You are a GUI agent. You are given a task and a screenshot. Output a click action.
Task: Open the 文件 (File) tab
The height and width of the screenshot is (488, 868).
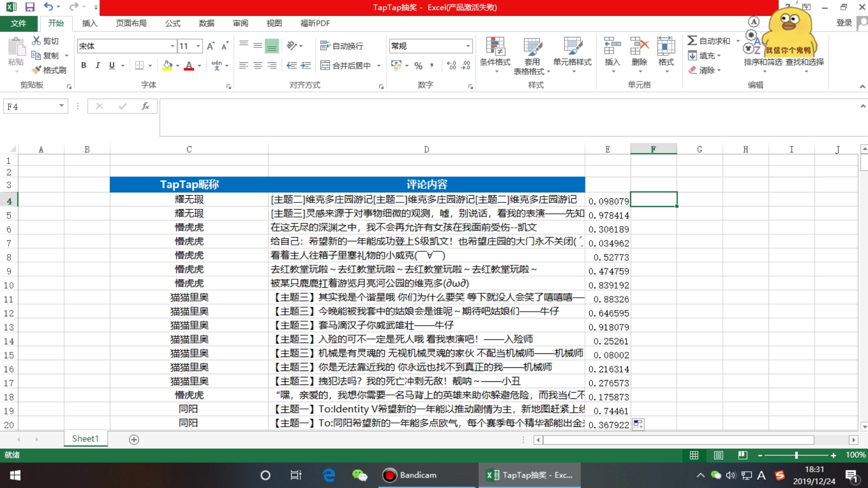19,23
